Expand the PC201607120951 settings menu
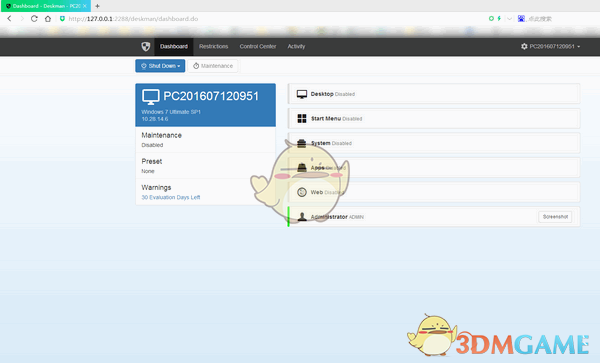 [x=550, y=46]
